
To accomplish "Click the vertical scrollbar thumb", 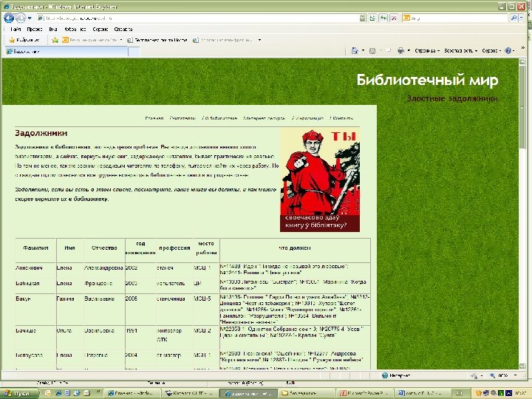I will click(522, 107).
